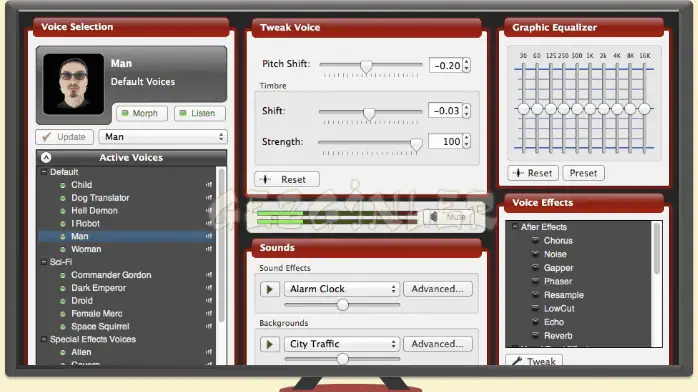This screenshot has height=392, width=698.
Task: Open the City Traffic background dropdown
Action: (342, 344)
